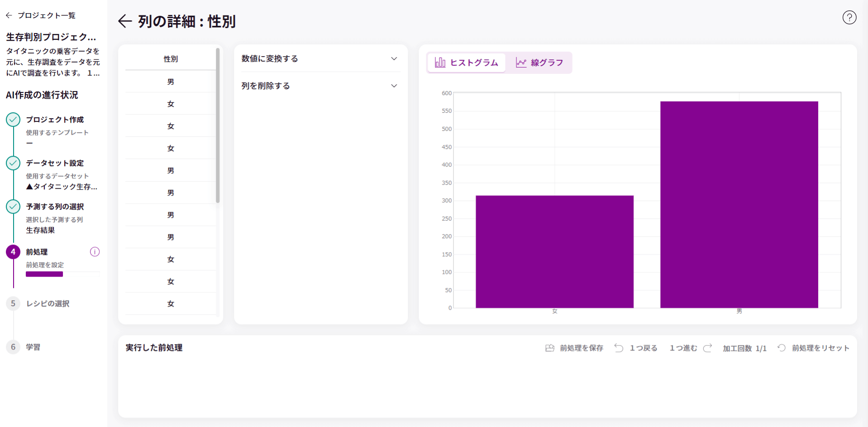Open the 列を削除する option row
The image size is (868, 427).
click(320, 86)
